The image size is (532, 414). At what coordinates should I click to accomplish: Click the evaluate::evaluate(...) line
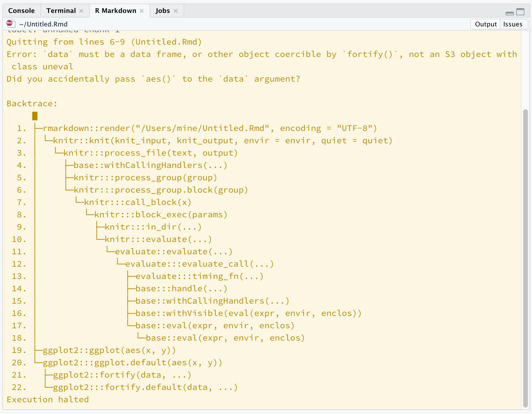pyautogui.click(x=174, y=252)
